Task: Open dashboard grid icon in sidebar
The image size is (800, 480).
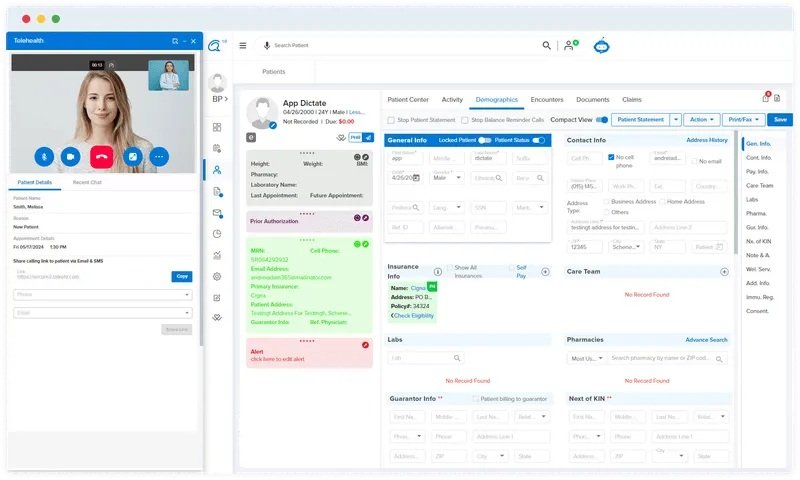Action: [x=217, y=127]
